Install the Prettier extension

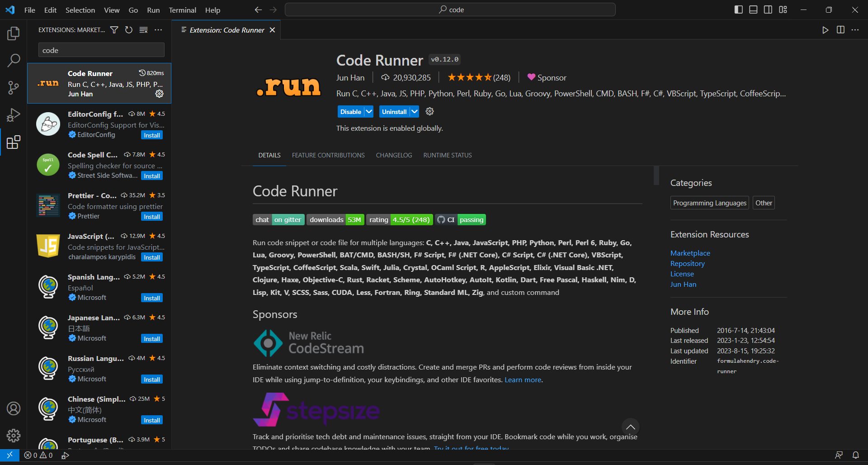tap(152, 217)
